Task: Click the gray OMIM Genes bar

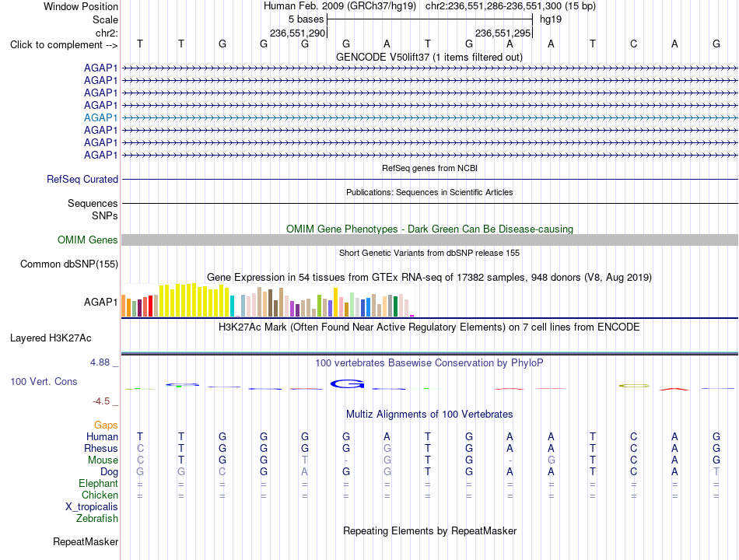Action: point(429,240)
